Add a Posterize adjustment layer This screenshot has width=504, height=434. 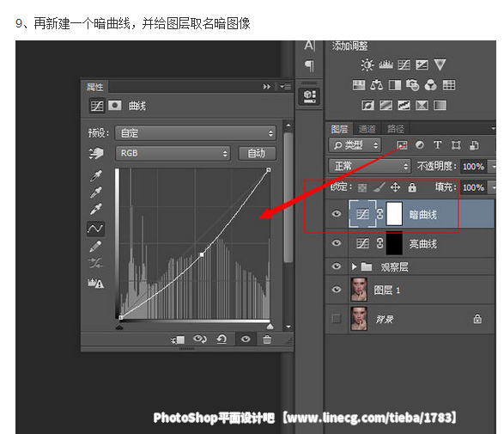tap(386, 105)
